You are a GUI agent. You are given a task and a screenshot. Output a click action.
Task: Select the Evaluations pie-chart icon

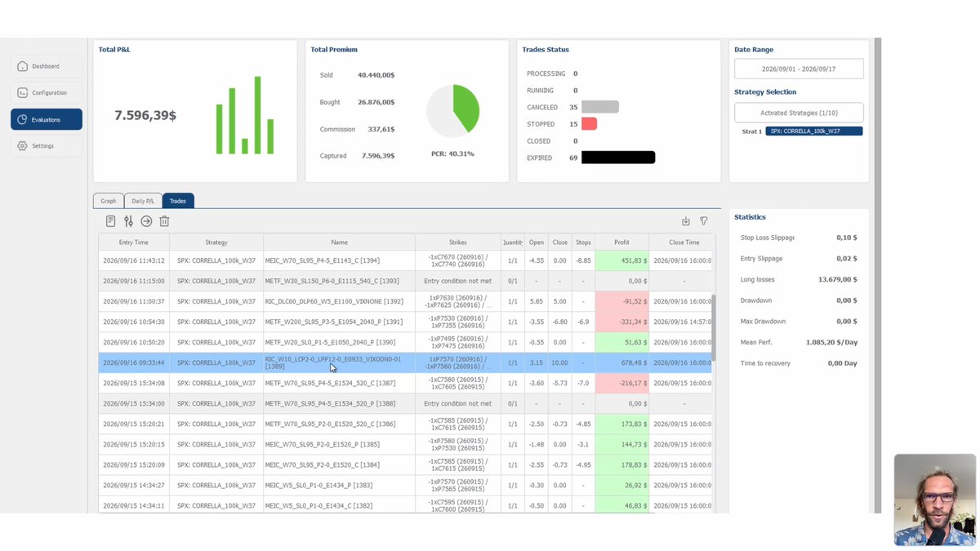[x=23, y=120]
